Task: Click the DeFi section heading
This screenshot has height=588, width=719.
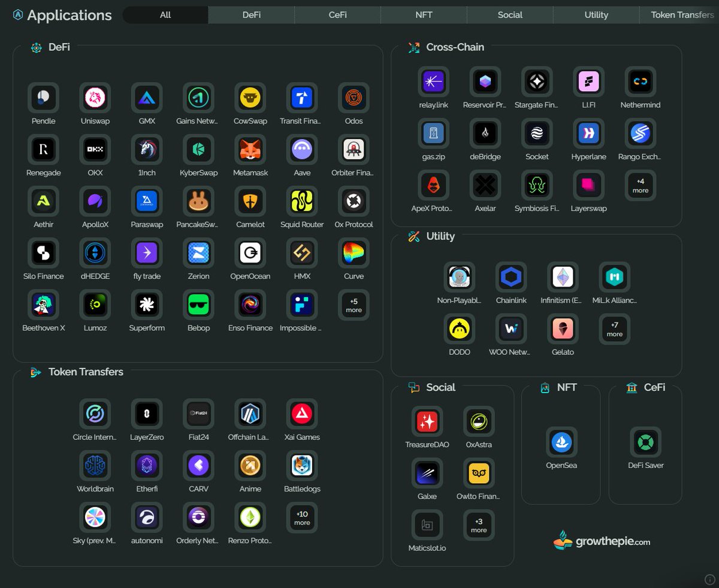Action: point(59,47)
